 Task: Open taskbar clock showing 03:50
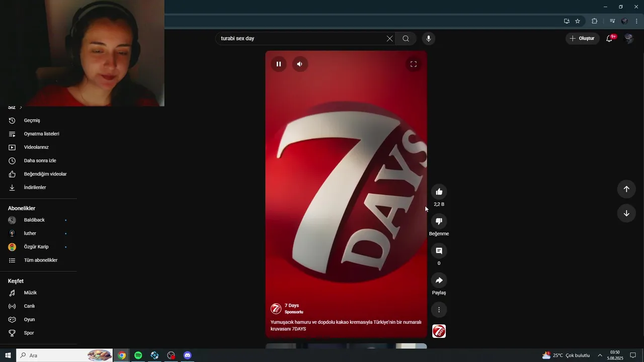pyautogui.click(x=615, y=355)
